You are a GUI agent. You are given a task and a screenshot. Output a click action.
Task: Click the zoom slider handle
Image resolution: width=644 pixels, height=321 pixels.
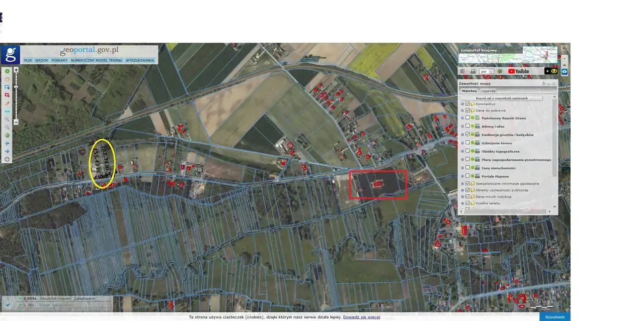(16, 87)
